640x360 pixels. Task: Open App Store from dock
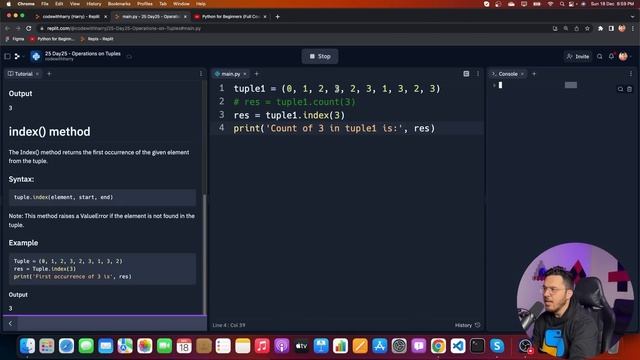pos(380,346)
